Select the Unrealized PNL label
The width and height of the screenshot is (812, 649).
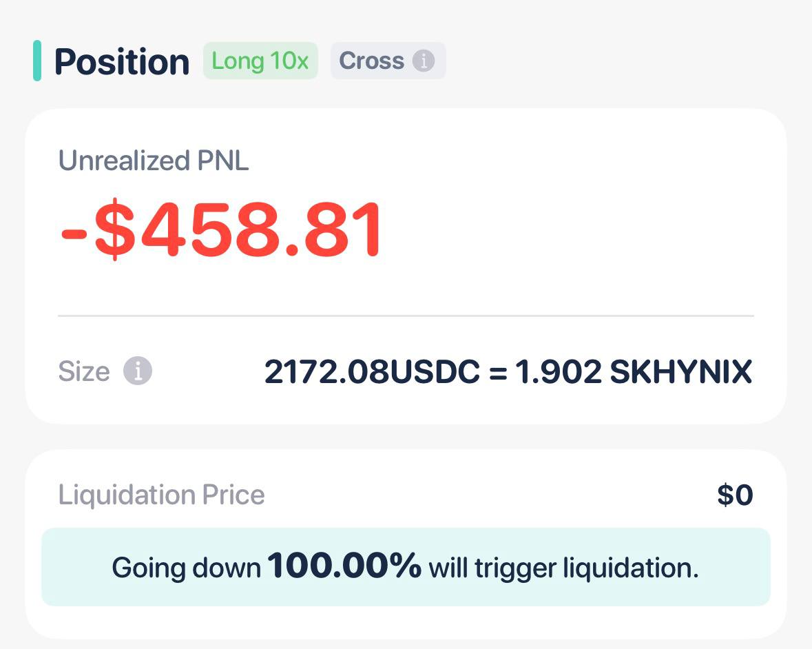(154, 160)
